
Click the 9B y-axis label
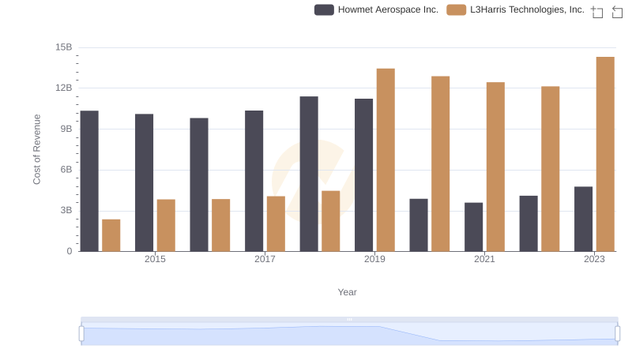pos(66,129)
